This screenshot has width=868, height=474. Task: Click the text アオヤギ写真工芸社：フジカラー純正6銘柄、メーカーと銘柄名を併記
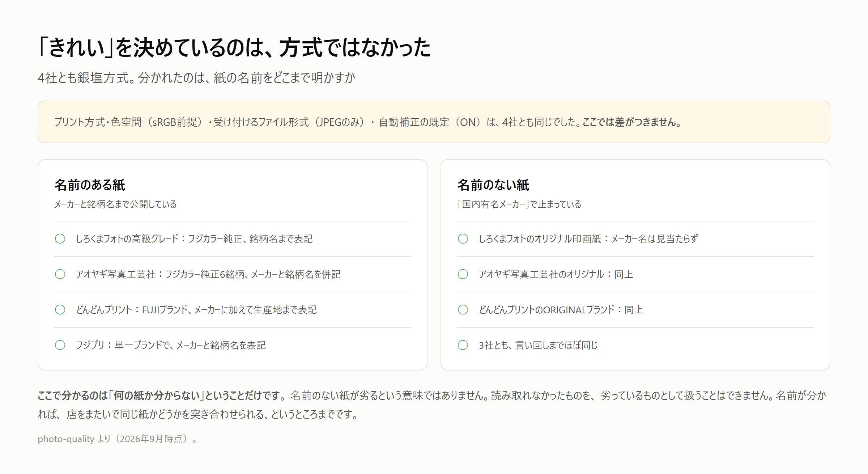pyautogui.click(x=208, y=274)
